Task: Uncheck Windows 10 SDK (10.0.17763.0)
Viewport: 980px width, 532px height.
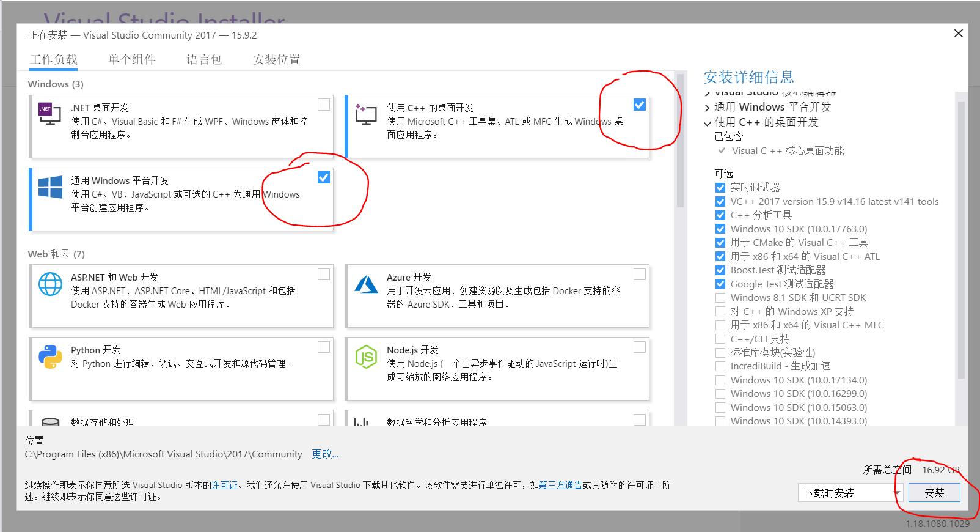Action: (x=720, y=229)
